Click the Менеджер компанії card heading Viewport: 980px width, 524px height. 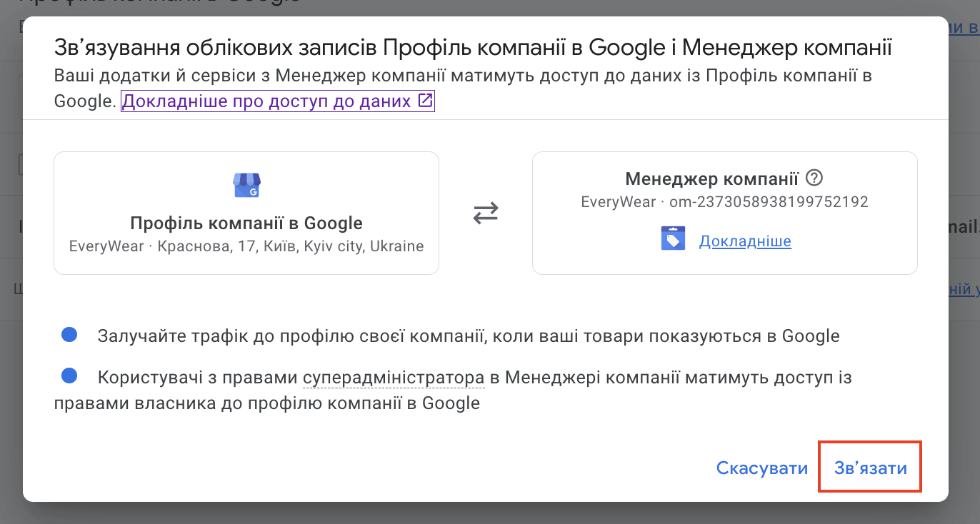712,178
